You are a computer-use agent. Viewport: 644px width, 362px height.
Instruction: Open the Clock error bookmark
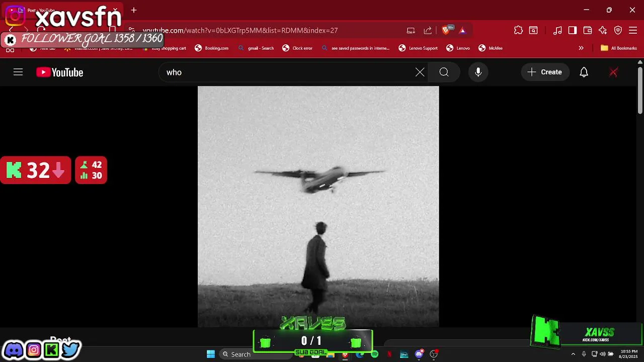[297, 48]
